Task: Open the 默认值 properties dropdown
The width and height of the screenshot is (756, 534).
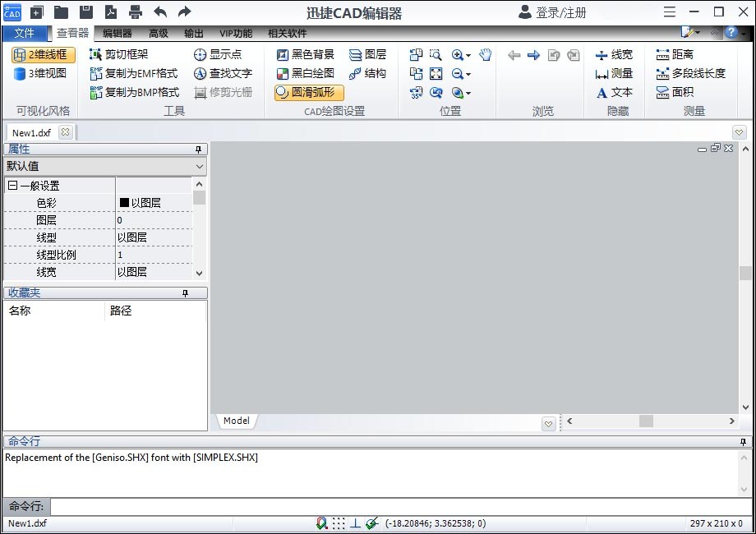Action: pyautogui.click(x=197, y=166)
